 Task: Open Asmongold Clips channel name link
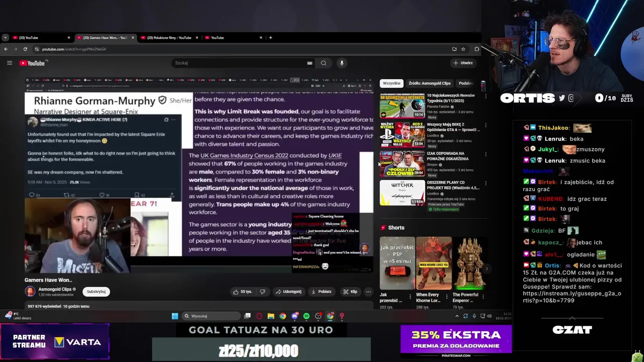point(55,290)
